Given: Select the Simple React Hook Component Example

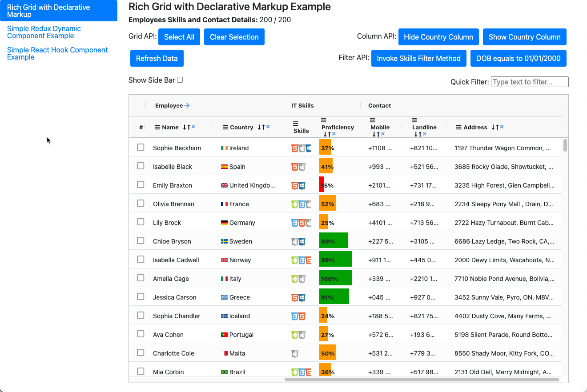Looking at the screenshot, I should pos(57,53).
